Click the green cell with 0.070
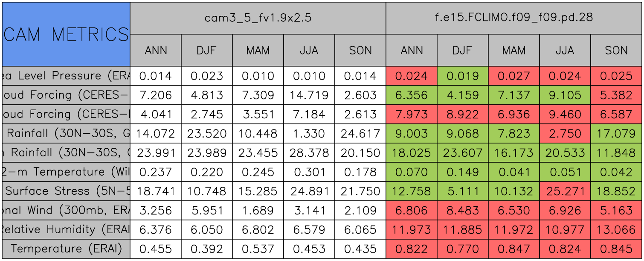The height and width of the screenshot is (261, 644). [411, 172]
